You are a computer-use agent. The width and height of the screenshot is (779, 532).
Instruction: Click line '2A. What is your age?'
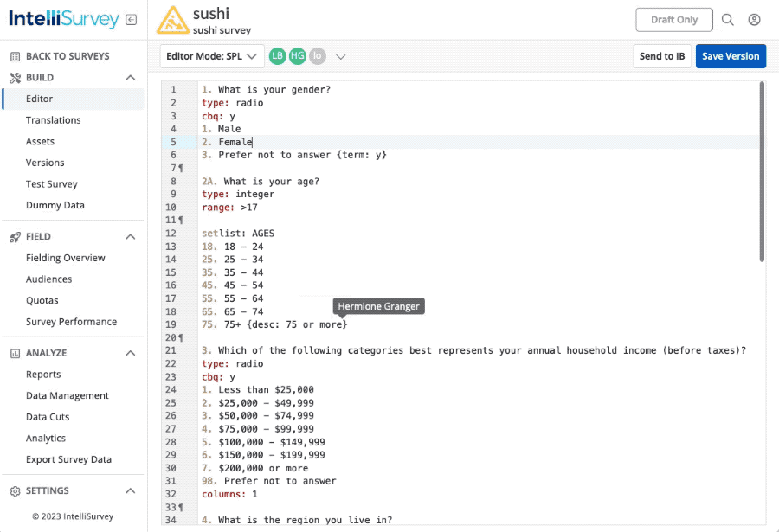point(261,182)
